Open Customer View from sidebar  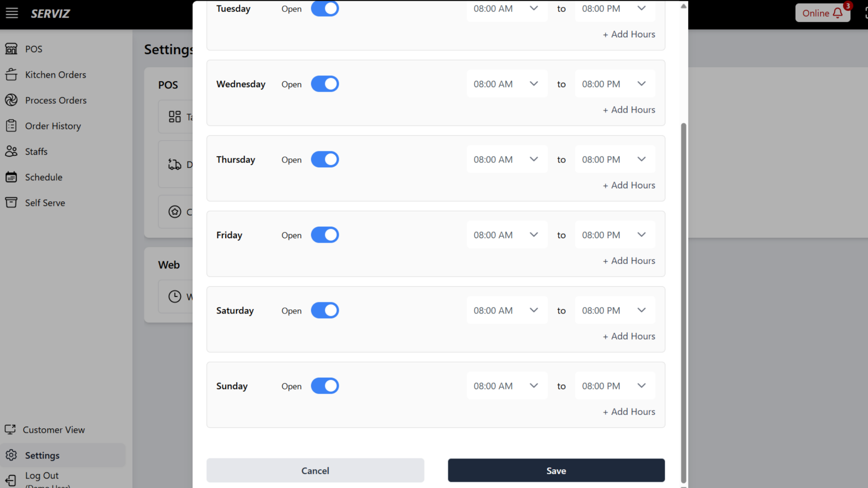pos(54,430)
